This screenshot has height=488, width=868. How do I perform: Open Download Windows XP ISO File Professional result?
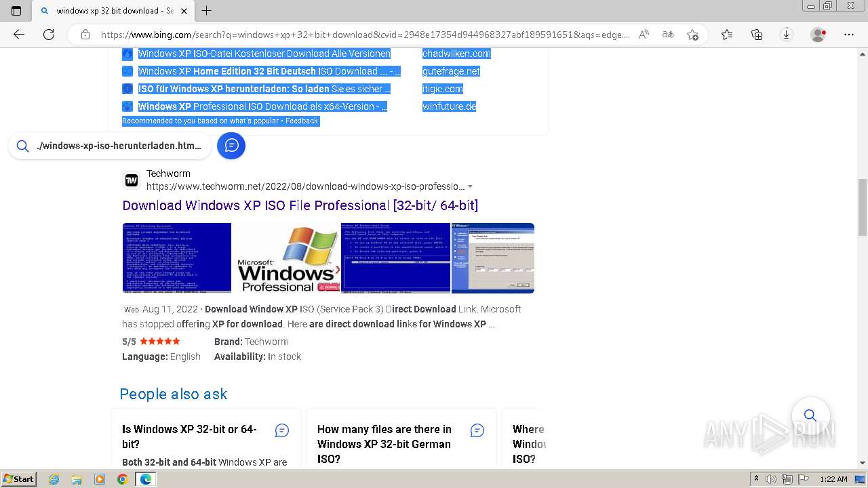coord(300,205)
